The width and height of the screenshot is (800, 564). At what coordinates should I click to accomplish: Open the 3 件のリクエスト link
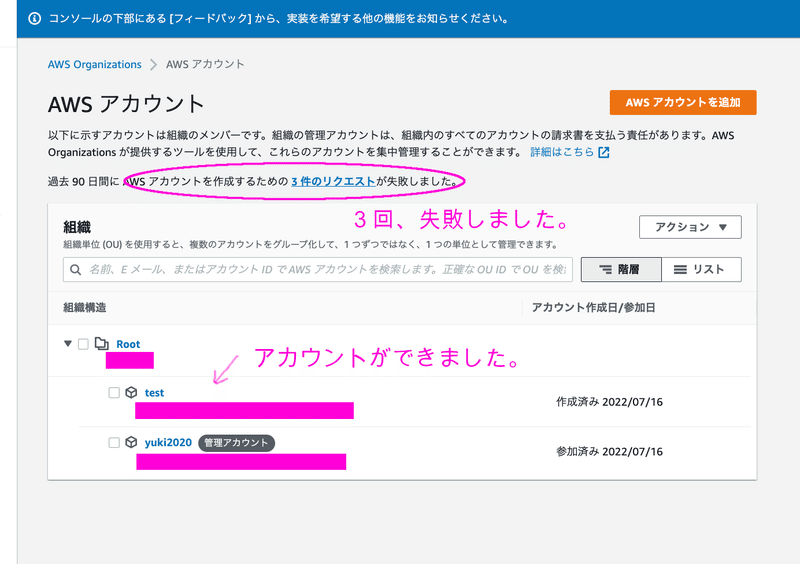tap(333, 181)
